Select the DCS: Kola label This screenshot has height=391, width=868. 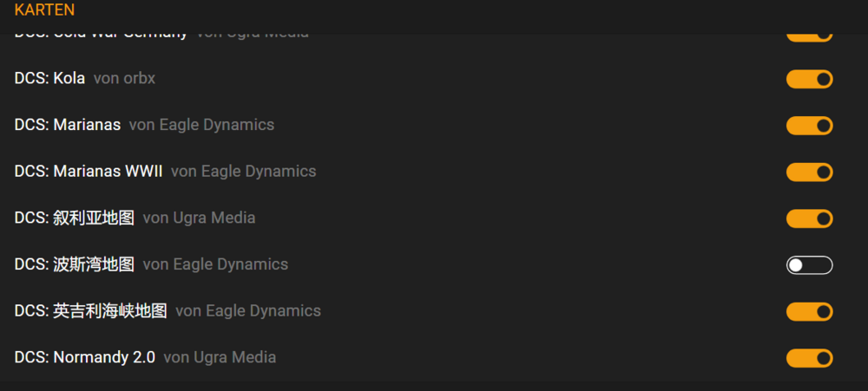point(49,79)
